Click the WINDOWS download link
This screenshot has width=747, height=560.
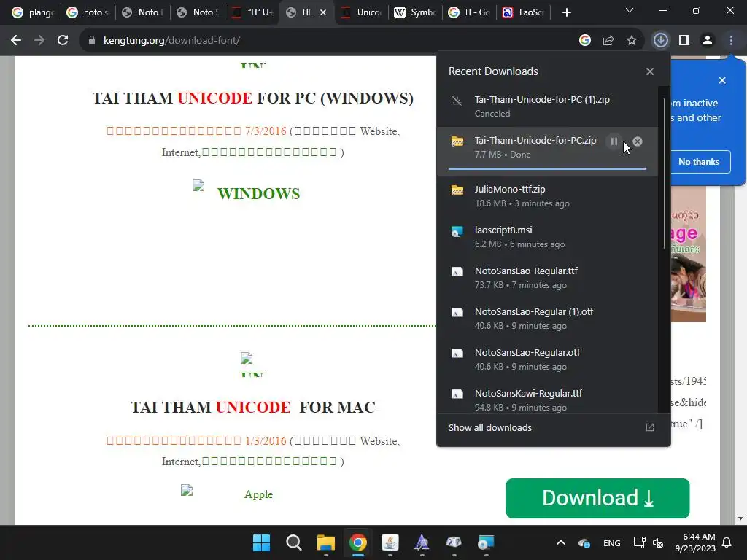coord(258,194)
